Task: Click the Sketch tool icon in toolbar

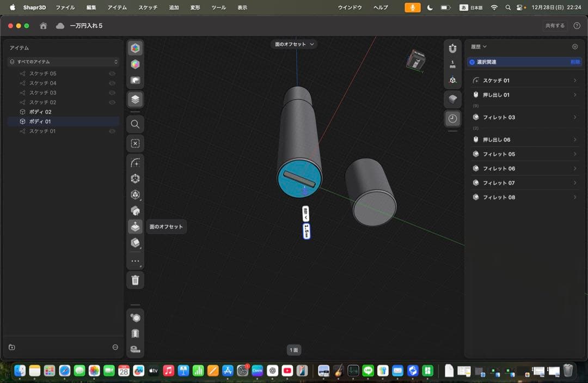Action: [135, 162]
